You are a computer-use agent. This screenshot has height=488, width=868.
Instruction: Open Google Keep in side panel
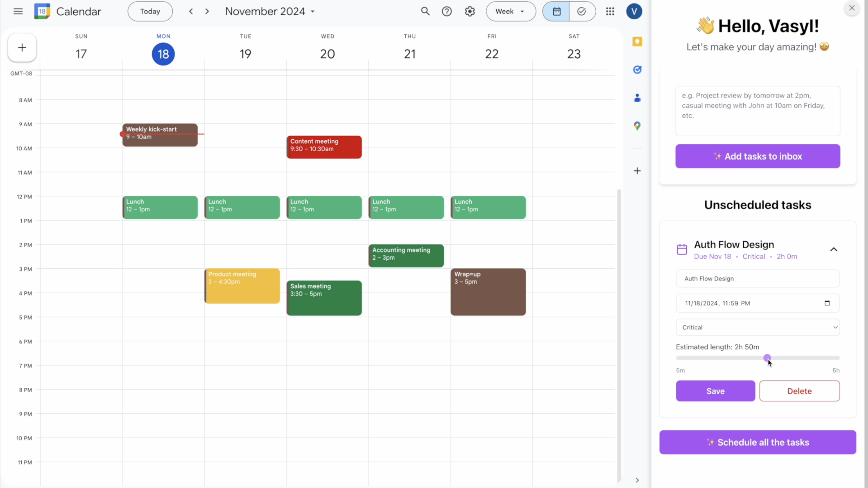(637, 42)
